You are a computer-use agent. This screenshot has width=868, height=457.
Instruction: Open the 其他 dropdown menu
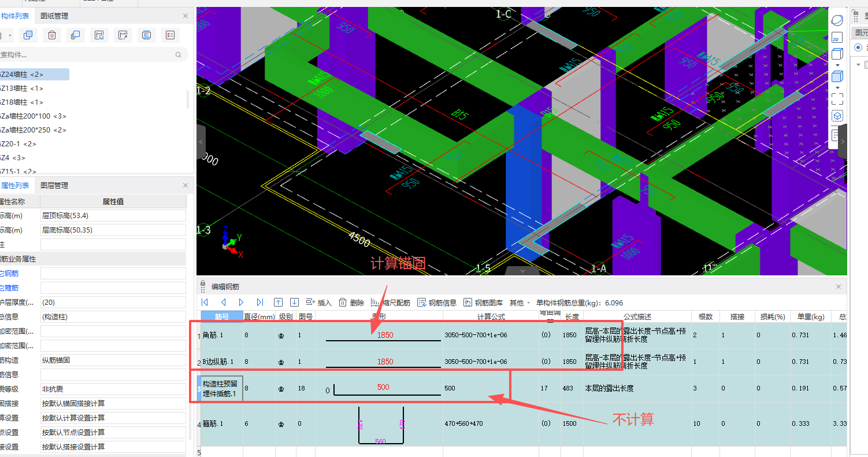pos(520,303)
